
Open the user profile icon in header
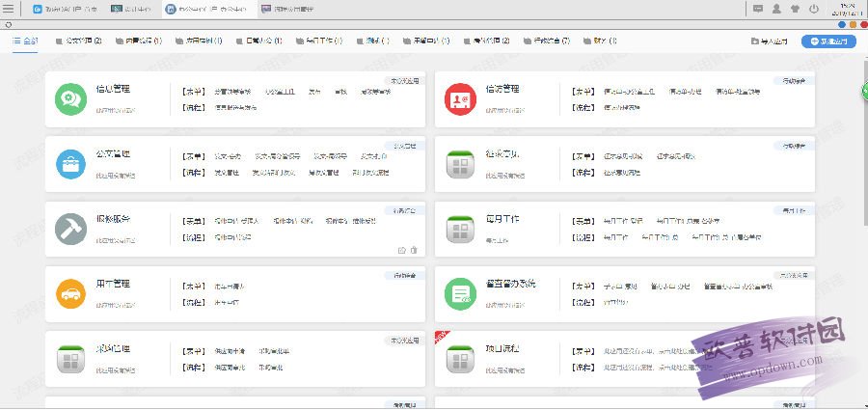pos(776,9)
